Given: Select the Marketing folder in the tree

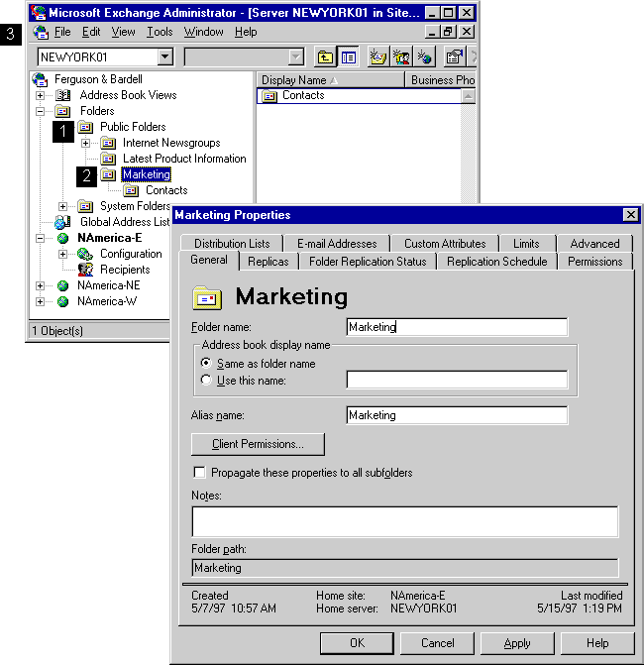Looking at the screenshot, I should (147, 174).
